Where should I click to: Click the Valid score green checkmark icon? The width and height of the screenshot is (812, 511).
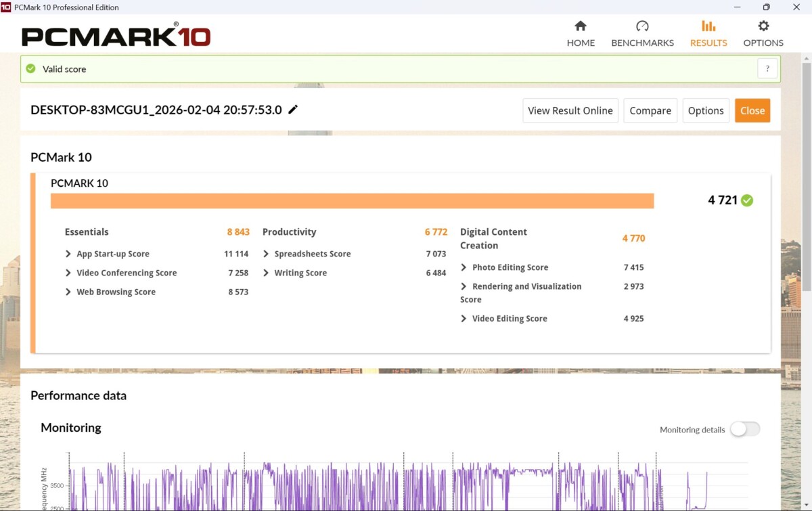30,69
